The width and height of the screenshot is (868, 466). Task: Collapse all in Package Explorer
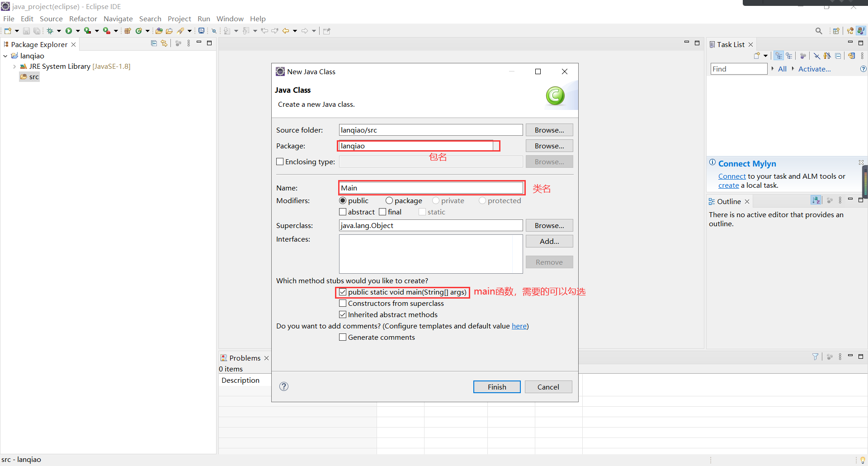pos(154,43)
